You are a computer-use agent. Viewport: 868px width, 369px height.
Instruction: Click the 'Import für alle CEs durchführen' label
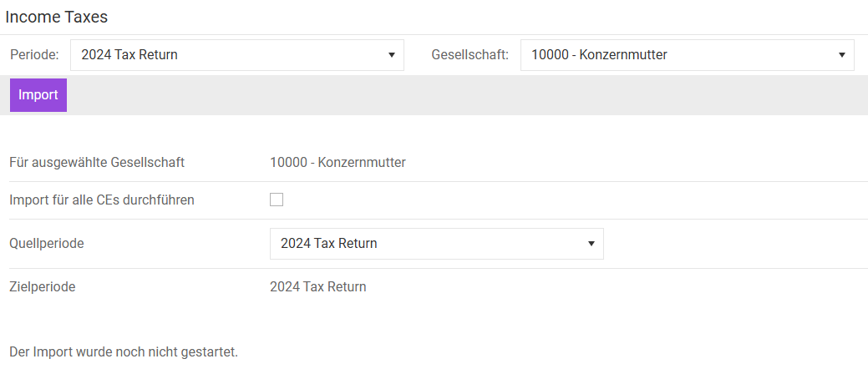(x=101, y=200)
